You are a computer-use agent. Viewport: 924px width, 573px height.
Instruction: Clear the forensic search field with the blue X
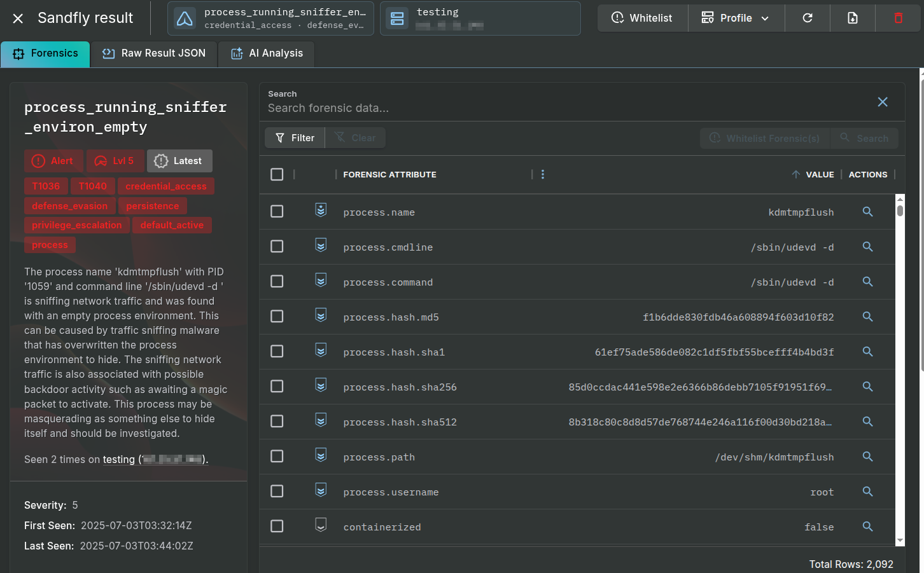(883, 102)
